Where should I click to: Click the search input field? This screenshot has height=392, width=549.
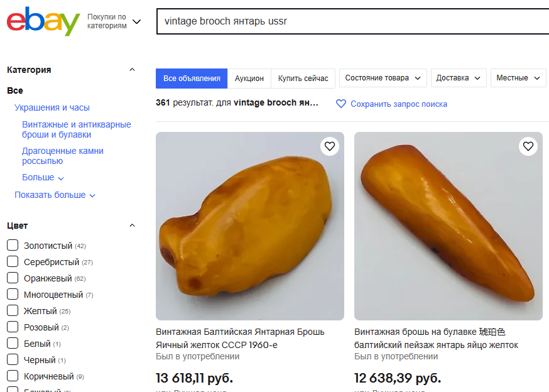click(x=352, y=21)
